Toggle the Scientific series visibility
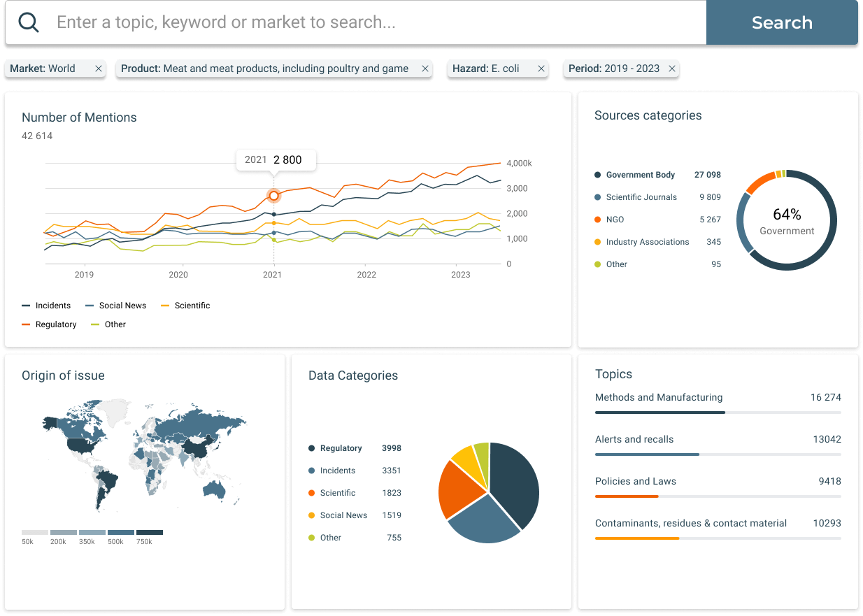Screen dimensions: 863x616 click(x=185, y=306)
